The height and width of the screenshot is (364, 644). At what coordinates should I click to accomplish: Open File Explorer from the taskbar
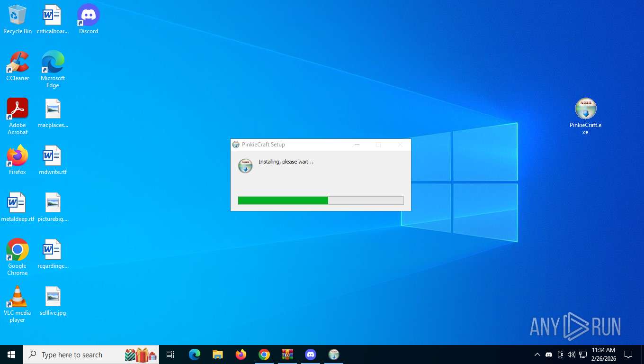pos(218,355)
